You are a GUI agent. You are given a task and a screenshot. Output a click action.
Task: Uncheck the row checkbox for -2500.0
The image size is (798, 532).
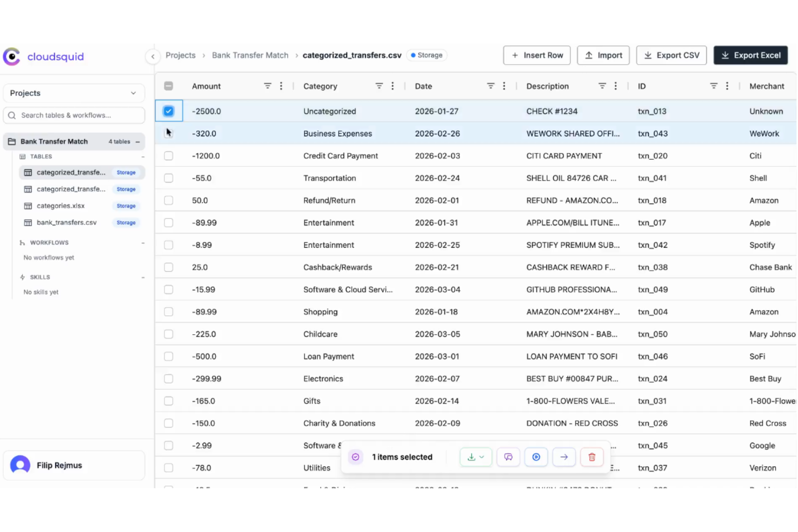(169, 111)
